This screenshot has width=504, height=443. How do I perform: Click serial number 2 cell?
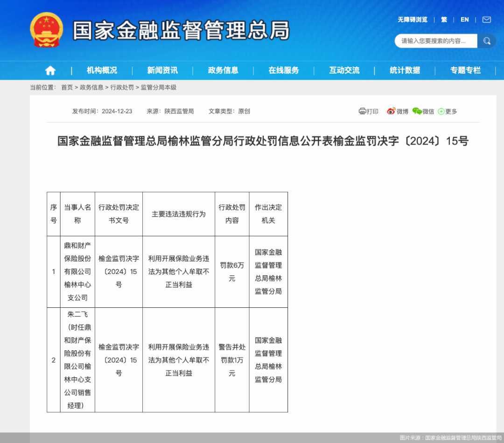point(54,360)
